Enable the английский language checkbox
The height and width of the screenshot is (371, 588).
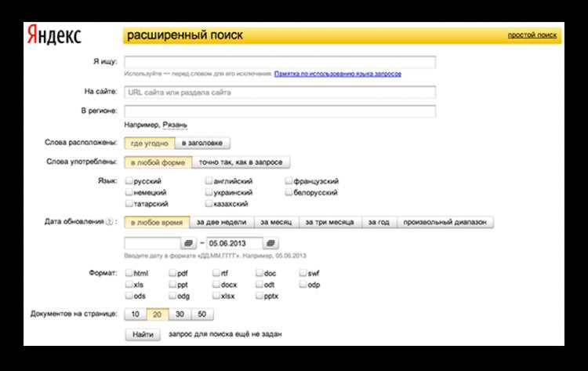pyautogui.click(x=209, y=181)
